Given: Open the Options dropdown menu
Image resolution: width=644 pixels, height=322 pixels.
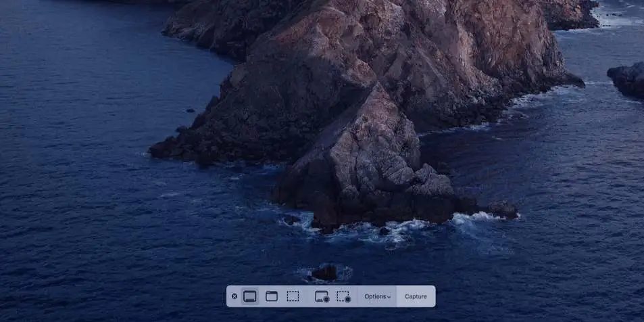Looking at the screenshot, I should point(377,296).
